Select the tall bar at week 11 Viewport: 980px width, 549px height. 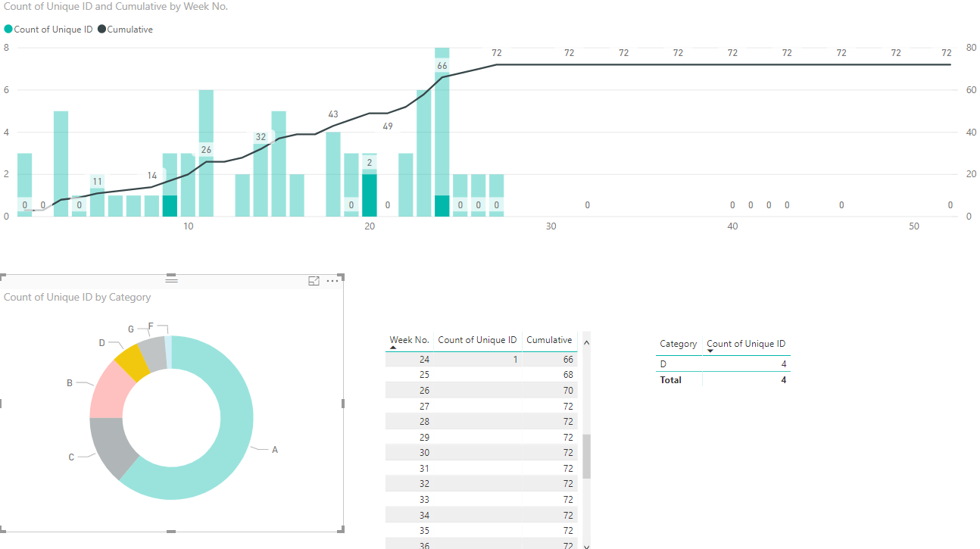206,153
